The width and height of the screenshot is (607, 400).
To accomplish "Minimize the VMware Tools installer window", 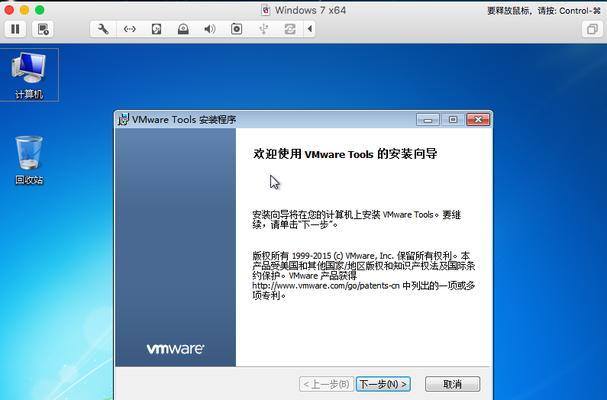I will 428,120.
